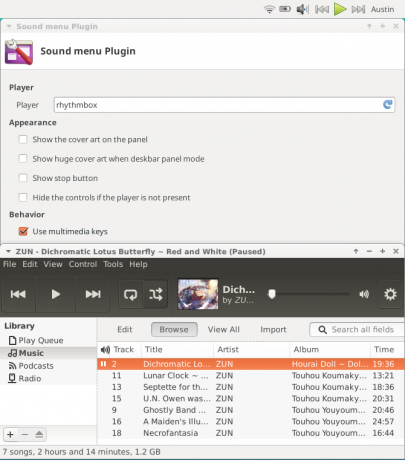405x460 pixels.
Task: Click the plus add playlist button
Action: click(x=10, y=434)
